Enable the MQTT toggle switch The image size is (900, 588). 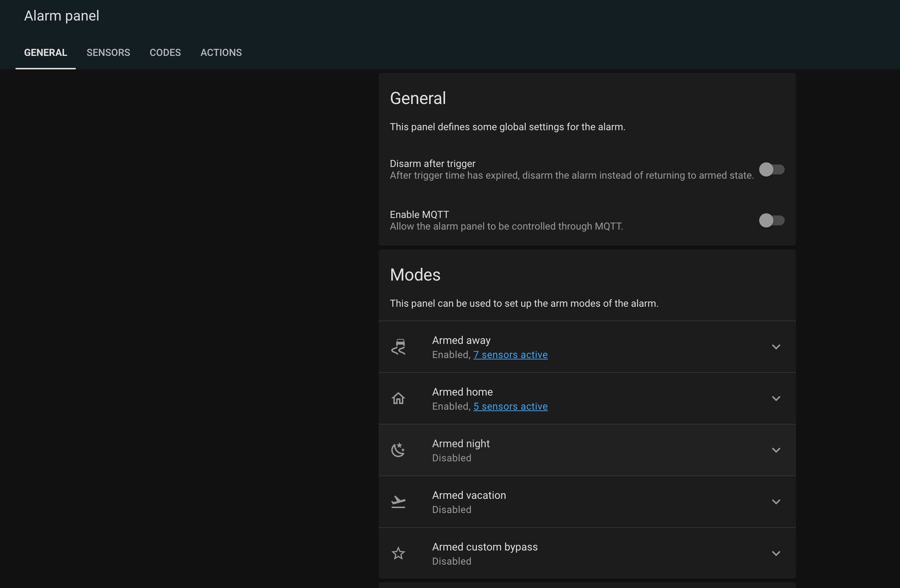click(x=772, y=220)
